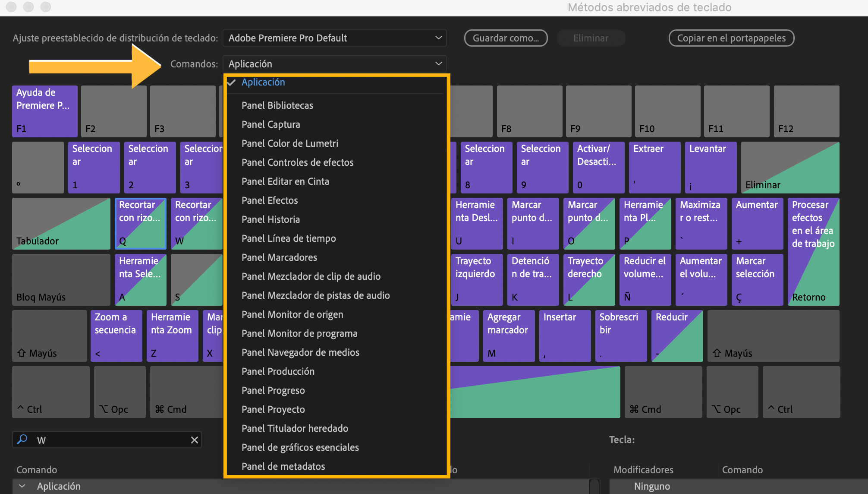Toggle the right Opc modifier key
This screenshot has width=868, height=494.
733,392
